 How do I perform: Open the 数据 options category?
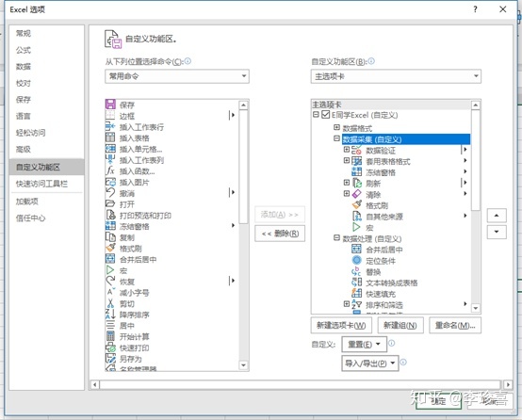[x=24, y=66]
